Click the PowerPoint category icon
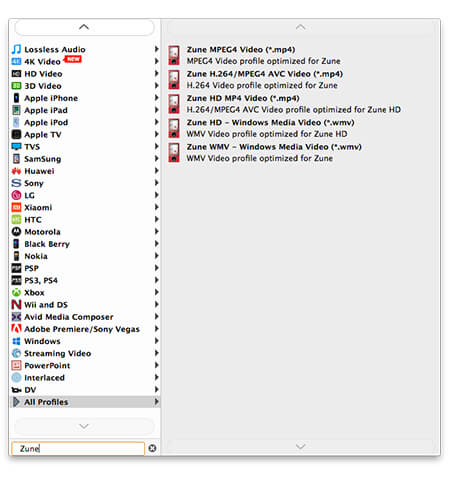 pyautogui.click(x=16, y=366)
